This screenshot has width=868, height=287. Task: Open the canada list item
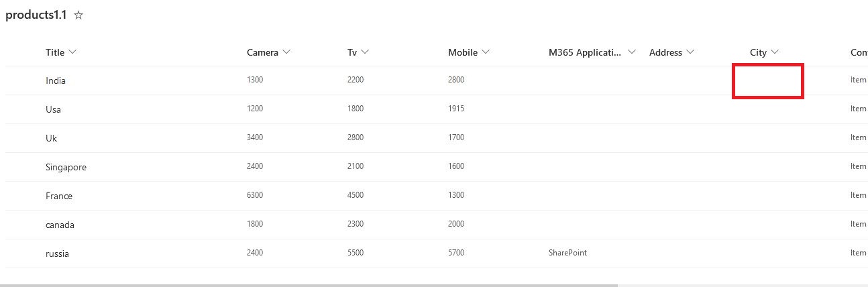click(x=60, y=225)
